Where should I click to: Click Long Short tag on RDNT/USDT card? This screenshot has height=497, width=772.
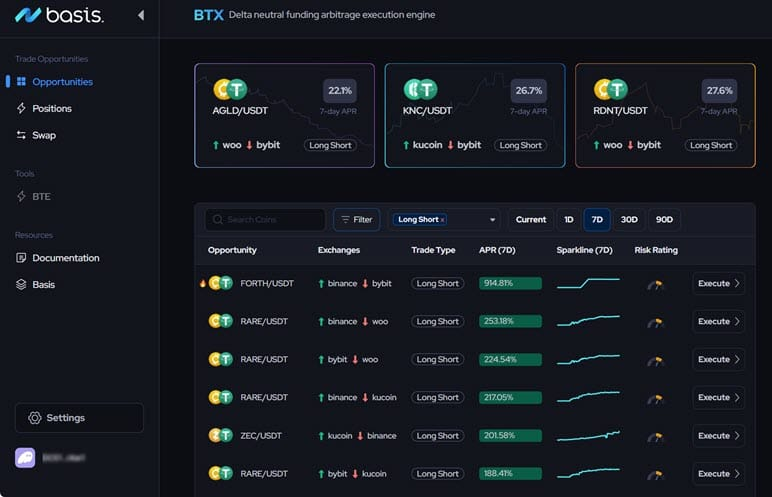(711, 145)
